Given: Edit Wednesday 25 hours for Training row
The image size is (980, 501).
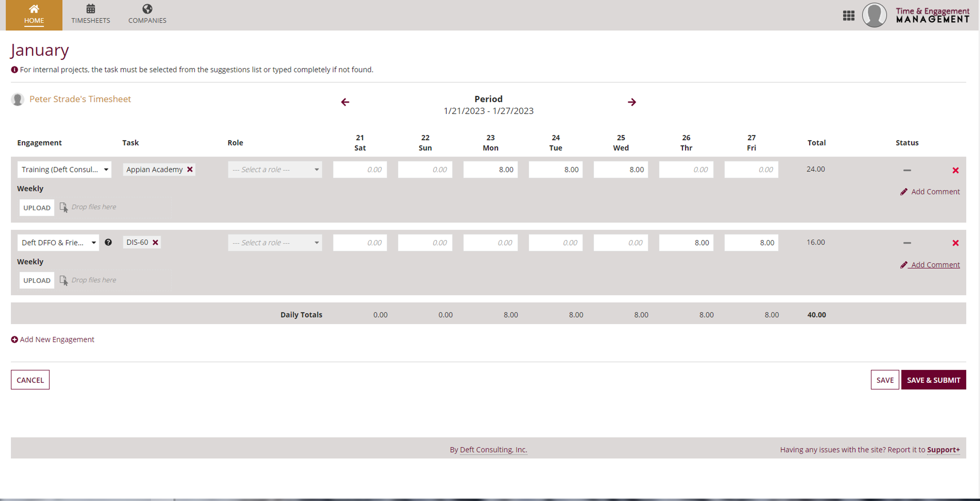Looking at the screenshot, I should click(621, 169).
